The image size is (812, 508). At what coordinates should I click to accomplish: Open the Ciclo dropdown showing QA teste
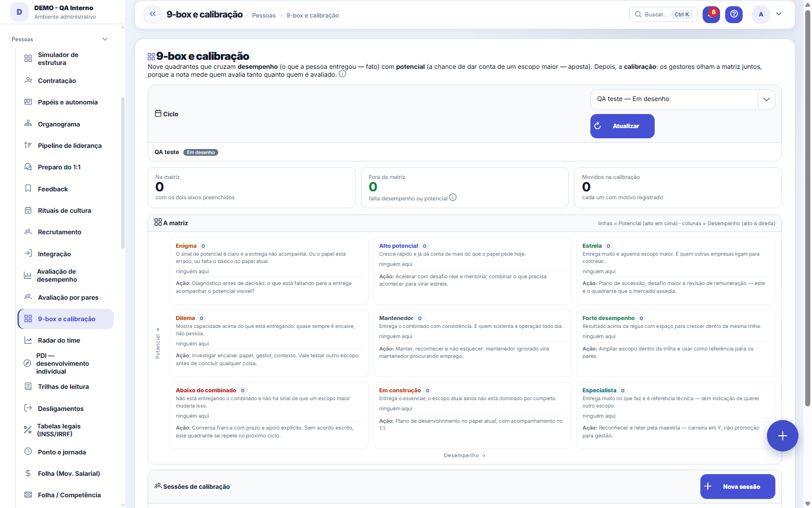[x=682, y=99]
